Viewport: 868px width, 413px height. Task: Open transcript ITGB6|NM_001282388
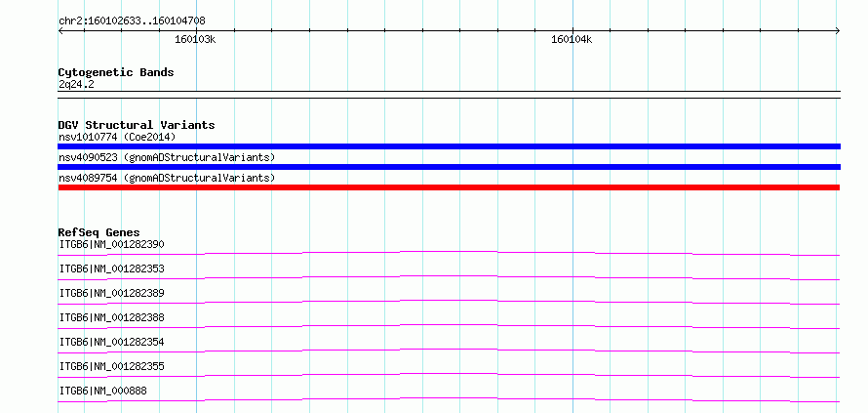click(x=112, y=317)
